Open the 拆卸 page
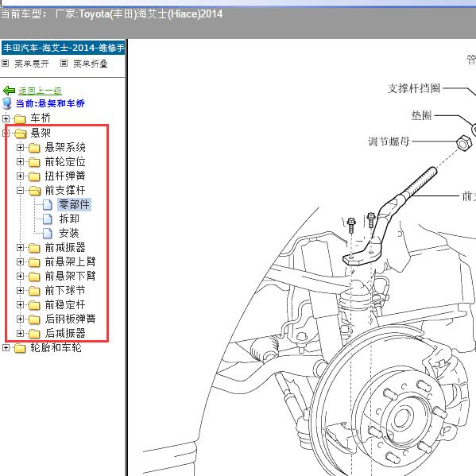 tap(69, 219)
